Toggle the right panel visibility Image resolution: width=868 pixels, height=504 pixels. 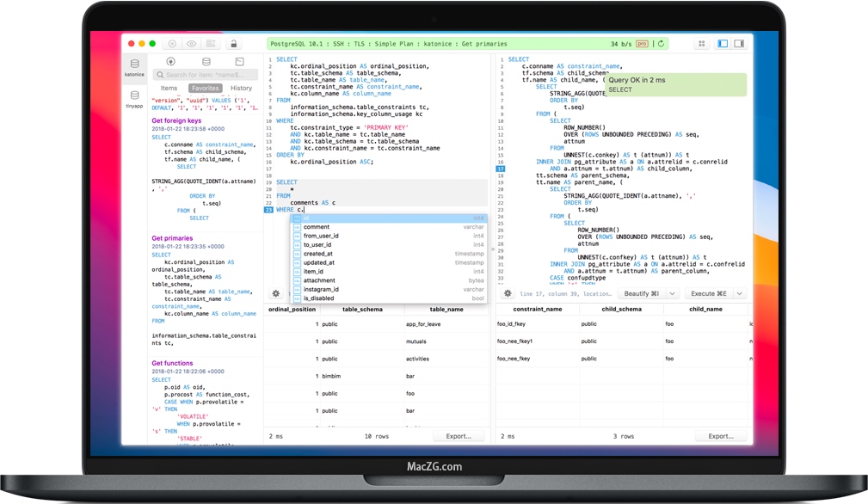click(x=739, y=43)
